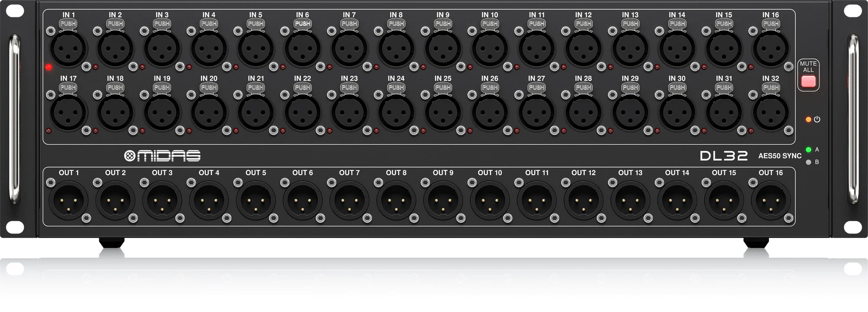This screenshot has width=868, height=312.
Task: Push the PUSH release tab above IN 3
Action: point(162,24)
